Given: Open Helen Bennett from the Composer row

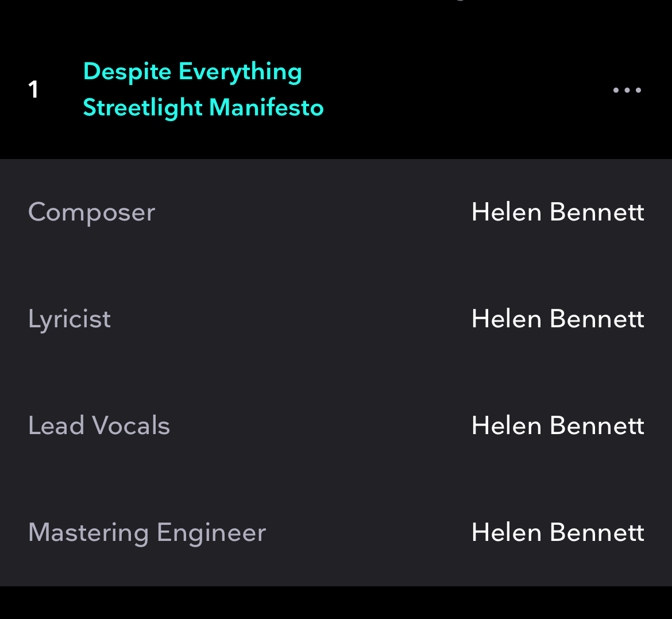Looking at the screenshot, I should pyautogui.click(x=557, y=212).
